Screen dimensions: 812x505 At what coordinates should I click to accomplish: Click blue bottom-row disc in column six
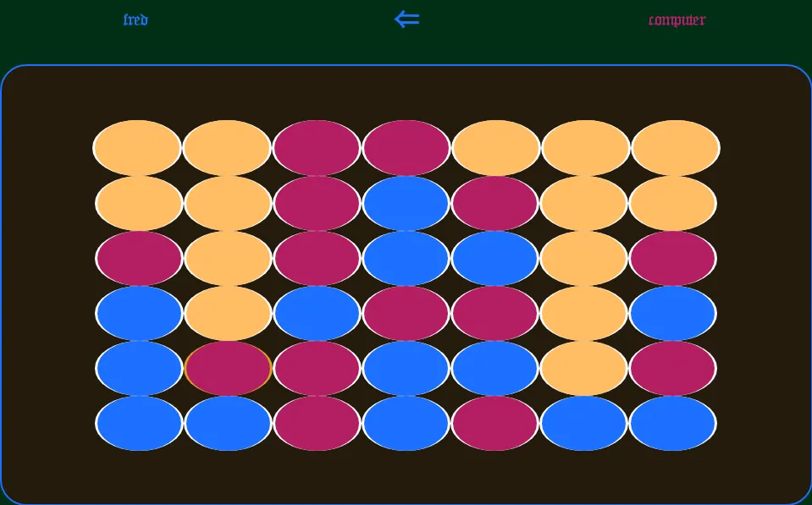coord(583,423)
